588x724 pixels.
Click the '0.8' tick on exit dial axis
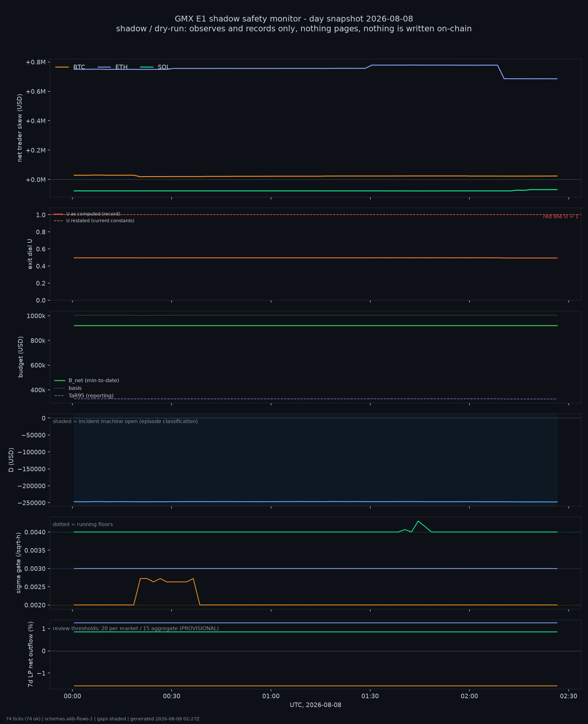click(41, 232)
